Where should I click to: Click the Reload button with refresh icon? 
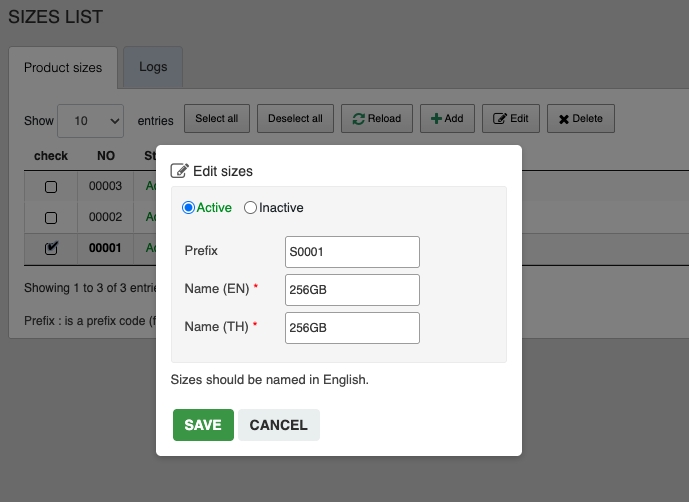[377, 119]
